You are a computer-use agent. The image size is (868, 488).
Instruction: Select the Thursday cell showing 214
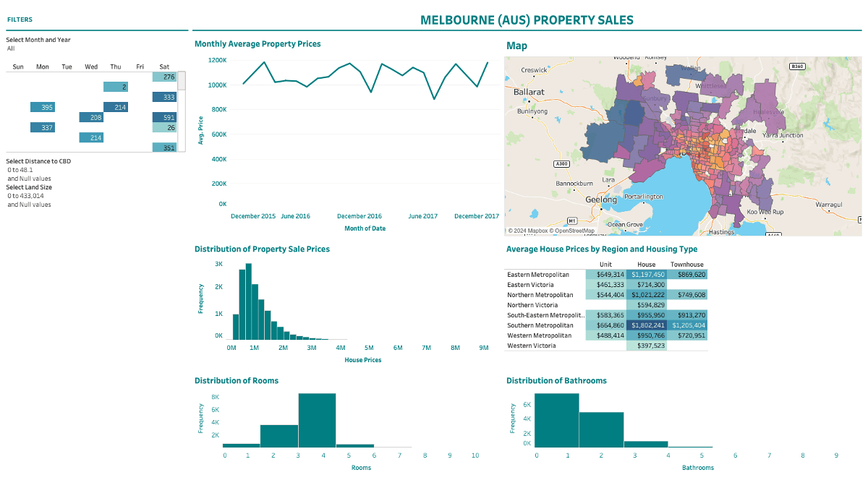coord(116,107)
